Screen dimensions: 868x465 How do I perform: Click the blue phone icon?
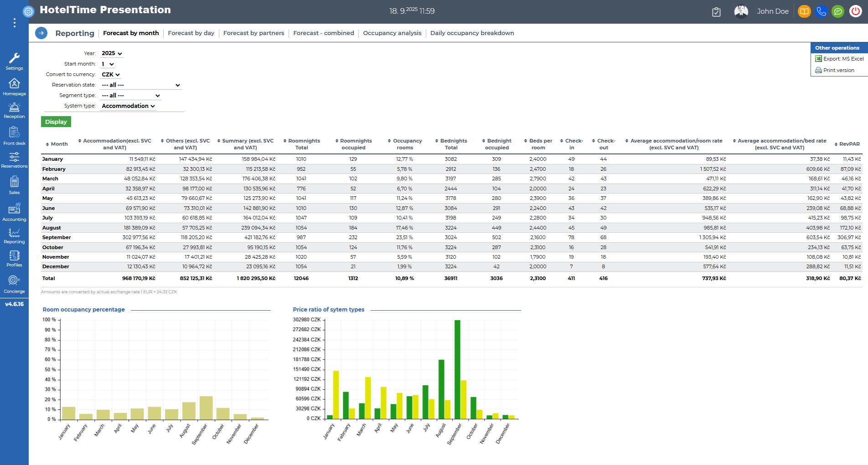point(821,11)
